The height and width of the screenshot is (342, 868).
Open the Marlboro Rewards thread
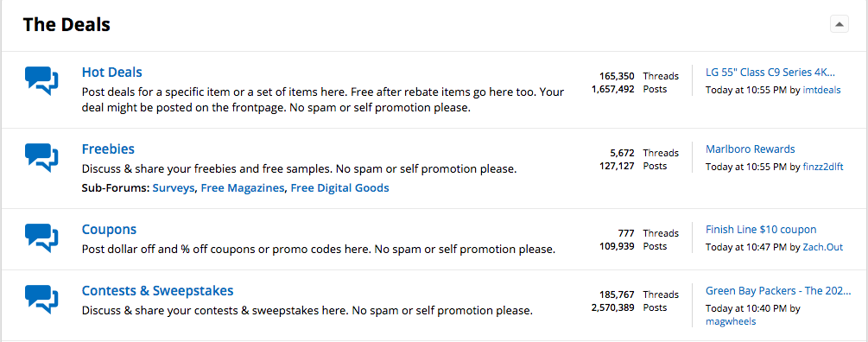point(750,149)
